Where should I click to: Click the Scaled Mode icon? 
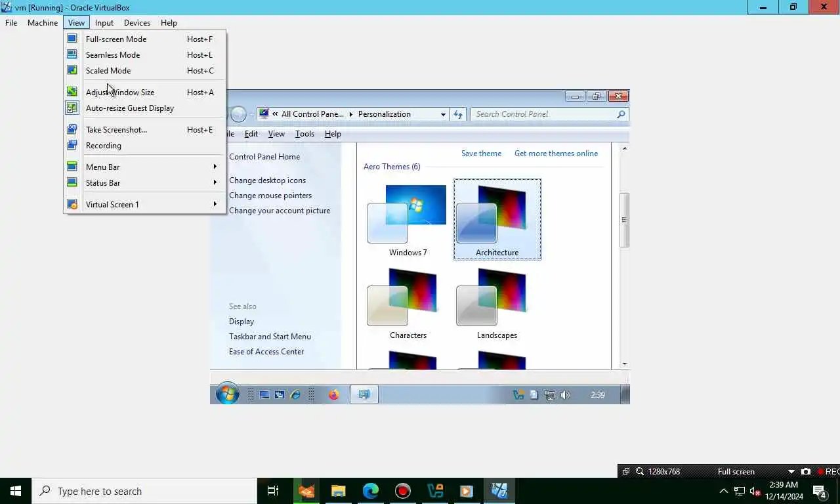(x=72, y=70)
